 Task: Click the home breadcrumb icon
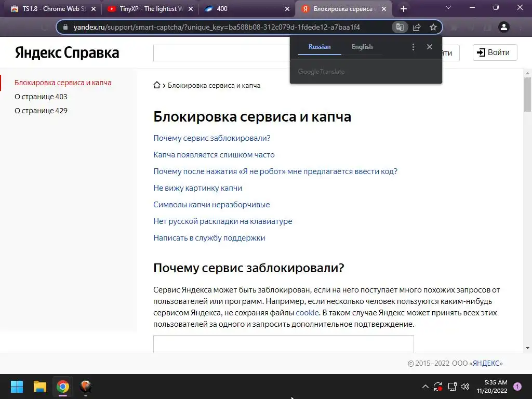[x=157, y=85]
